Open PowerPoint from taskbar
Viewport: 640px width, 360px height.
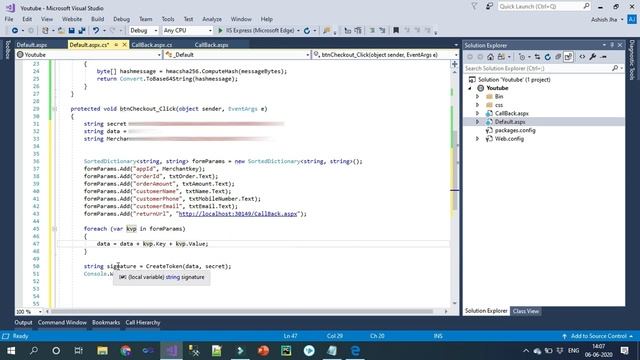pyautogui.click(x=263, y=351)
